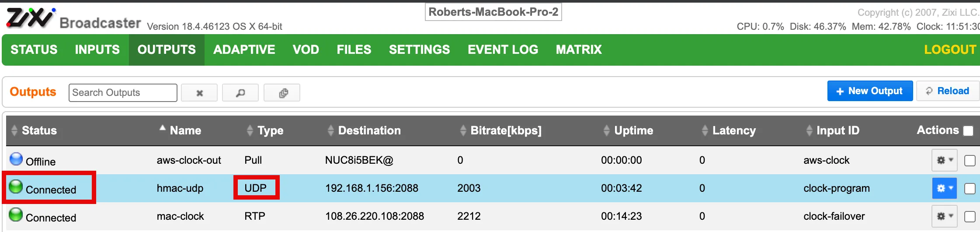
Task: Click the copy outputs icon button
Action: click(282, 93)
